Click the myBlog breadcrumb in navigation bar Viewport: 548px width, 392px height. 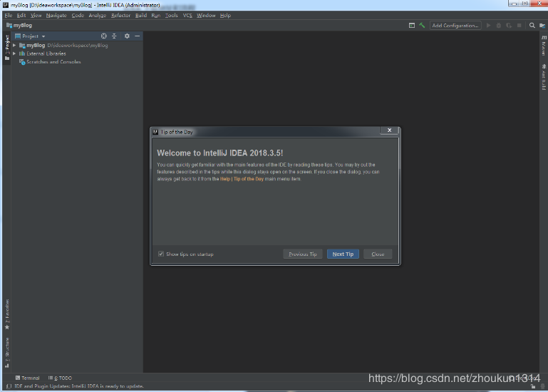(19, 25)
